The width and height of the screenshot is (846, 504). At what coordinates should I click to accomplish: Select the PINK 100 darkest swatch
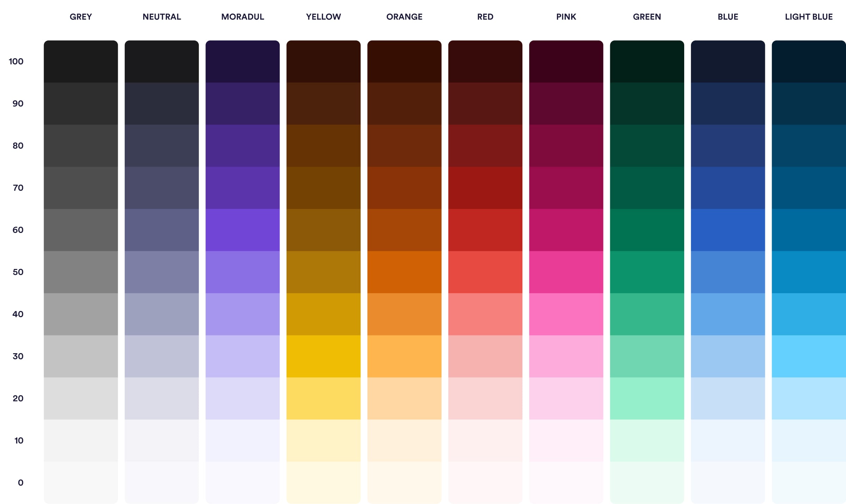(566, 62)
